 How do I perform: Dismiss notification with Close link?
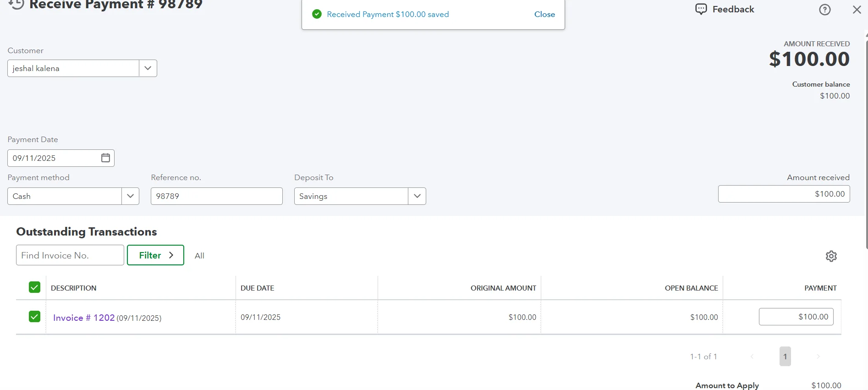(544, 14)
